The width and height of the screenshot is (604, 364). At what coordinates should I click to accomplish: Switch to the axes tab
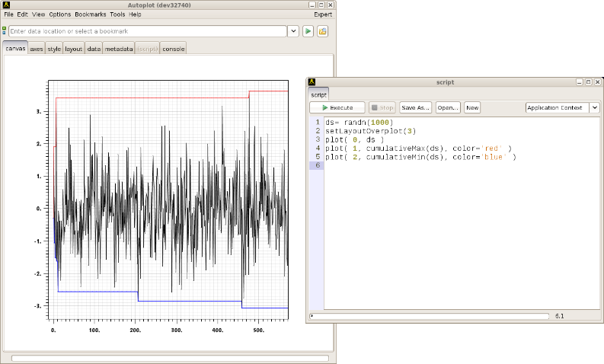[37, 49]
